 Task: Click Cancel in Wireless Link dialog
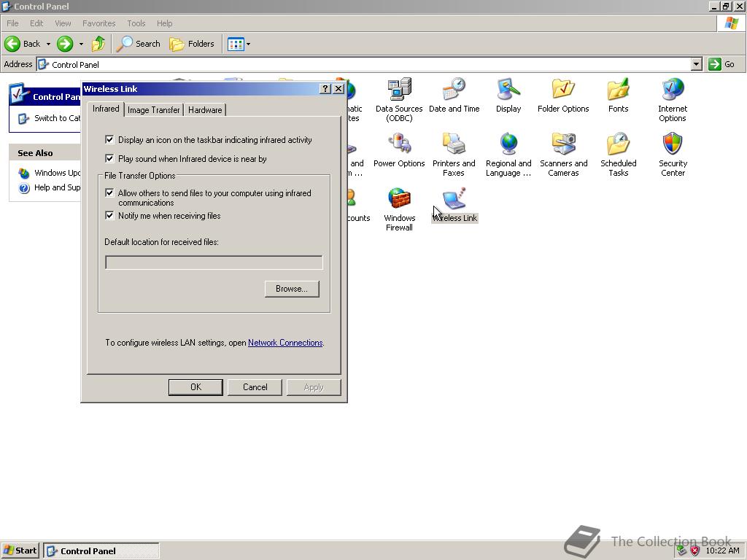tap(255, 387)
